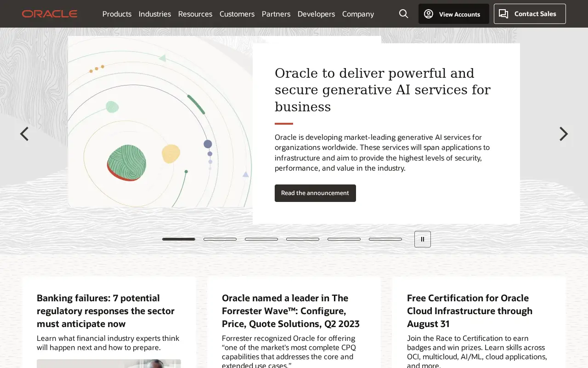588x368 pixels.
Task: Open the Partners menu
Action: point(276,14)
